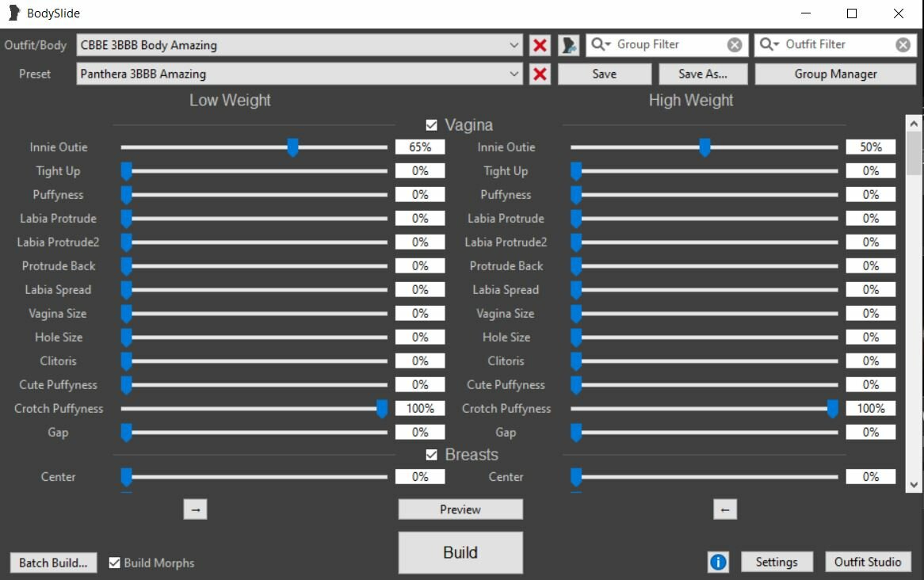
Task: Open Settings
Action: pos(777,562)
